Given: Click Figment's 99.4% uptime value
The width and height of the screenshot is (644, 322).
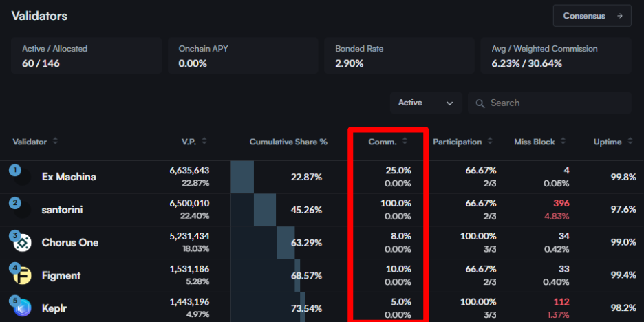Looking at the screenshot, I should [x=623, y=276].
